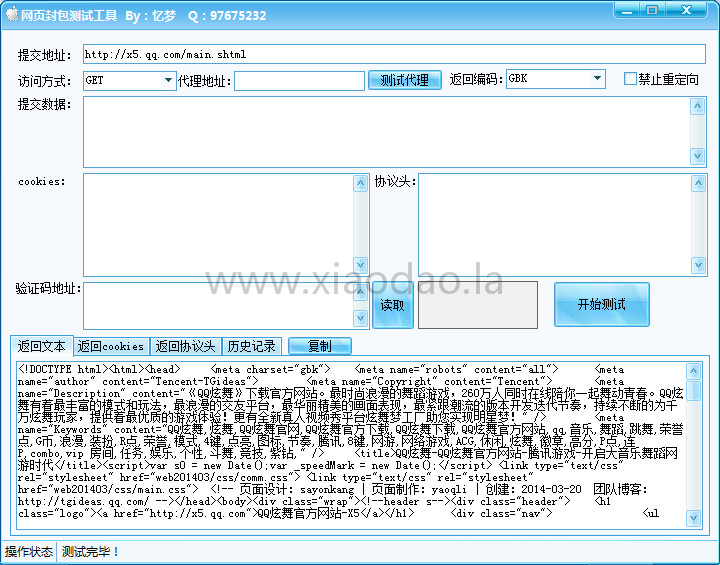Click the gray captcha image box
720x565 pixels.
coord(478,305)
